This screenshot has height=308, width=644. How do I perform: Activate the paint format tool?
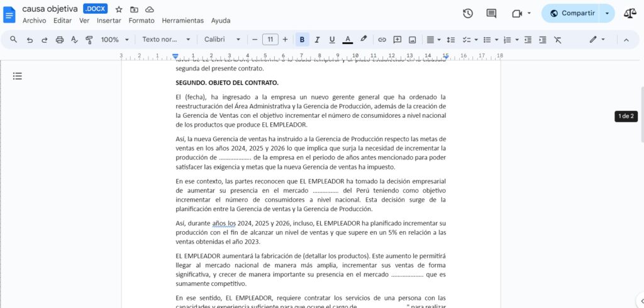(x=89, y=40)
